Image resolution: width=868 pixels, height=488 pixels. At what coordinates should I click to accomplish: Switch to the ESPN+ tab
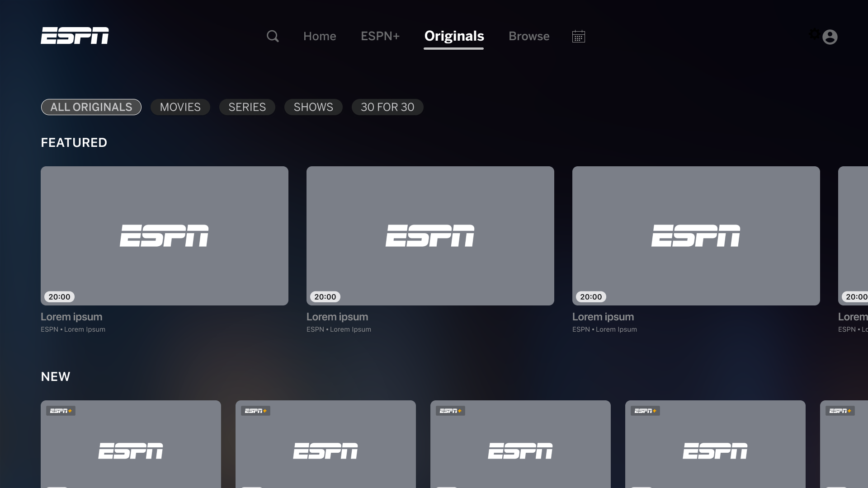[380, 36]
